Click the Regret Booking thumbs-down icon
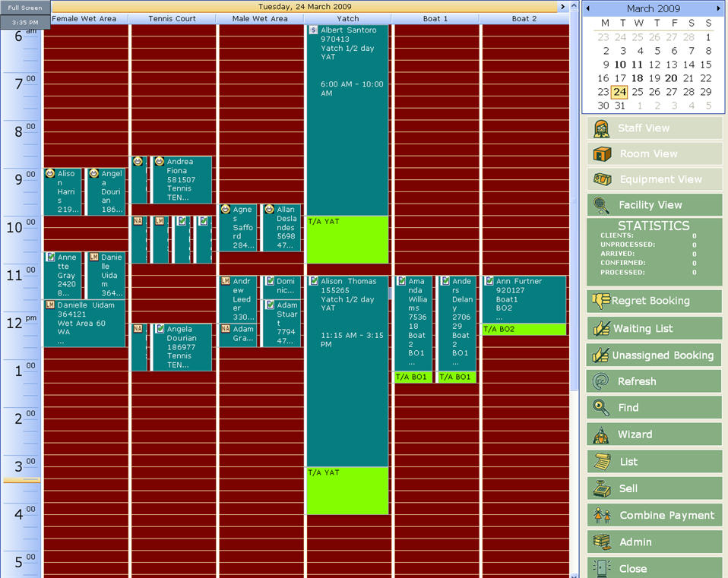Image resolution: width=728 pixels, height=578 pixels. point(600,301)
